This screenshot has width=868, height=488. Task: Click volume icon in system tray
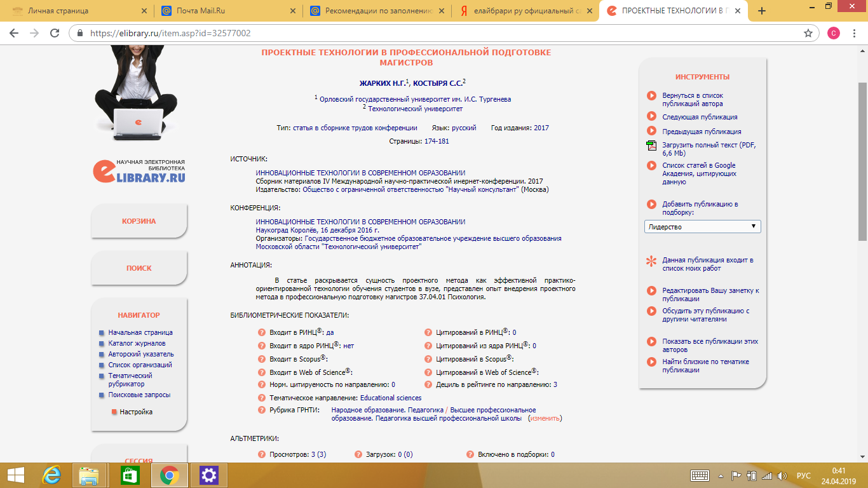[x=782, y=475]
